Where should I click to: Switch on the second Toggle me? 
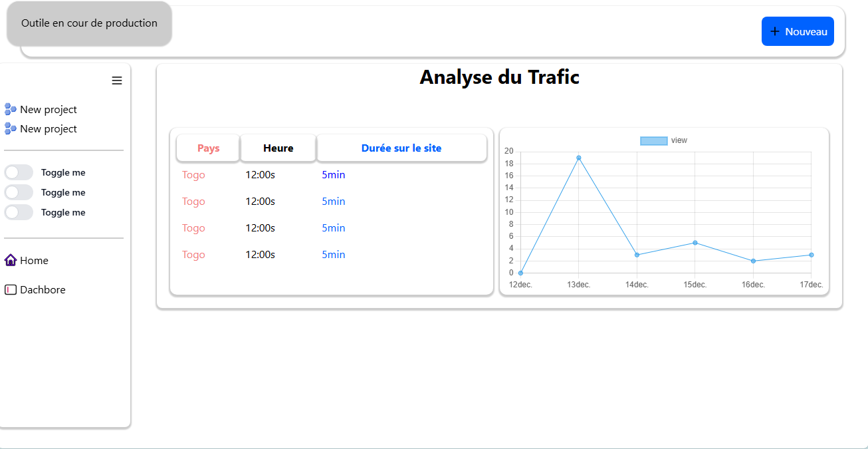coord(19,192)
